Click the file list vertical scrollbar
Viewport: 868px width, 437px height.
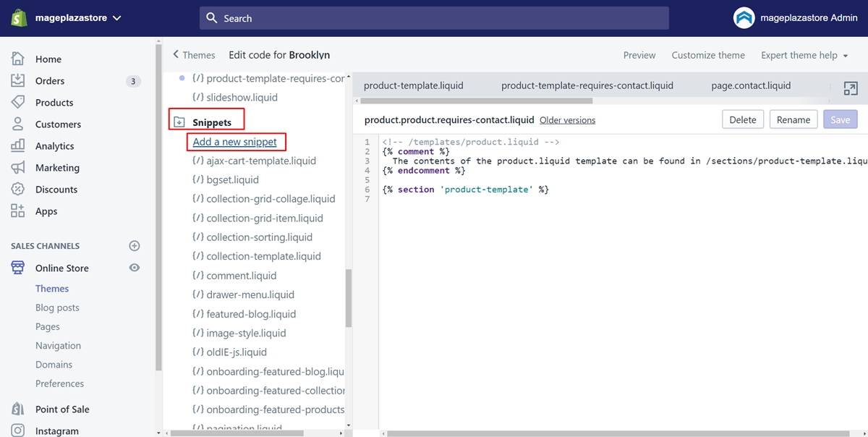point(349,298)
